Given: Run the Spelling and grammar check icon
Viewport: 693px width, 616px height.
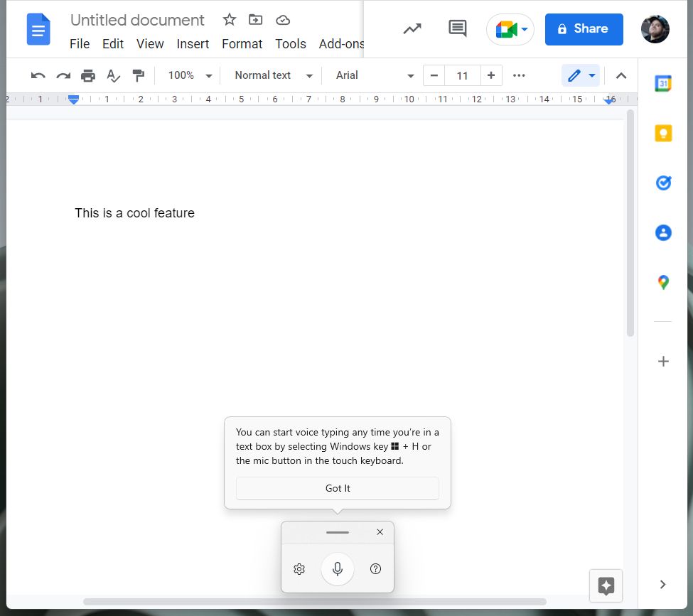Looking at the screenshot, I should 114,75.
